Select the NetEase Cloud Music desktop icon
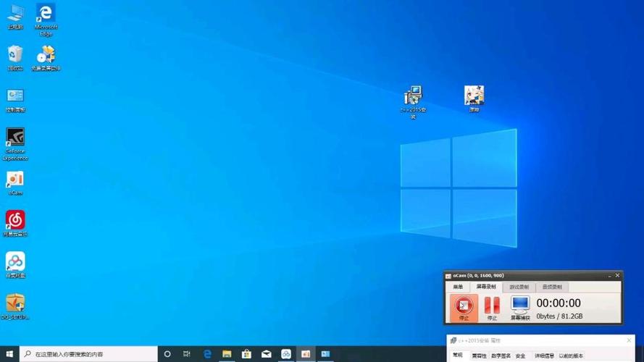Image resolution: width=644 pixels, height=362 pixels. tap(15, 224)
